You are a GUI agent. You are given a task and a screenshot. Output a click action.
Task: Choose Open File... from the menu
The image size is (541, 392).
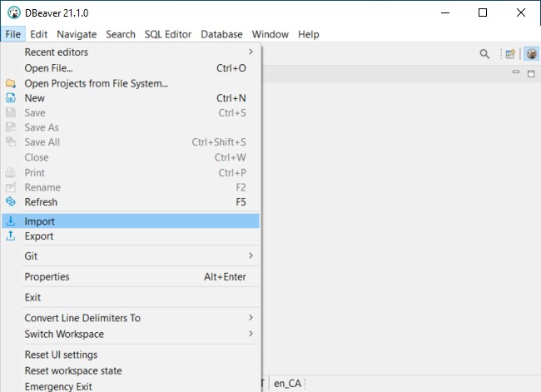click(x=131, y=68)
